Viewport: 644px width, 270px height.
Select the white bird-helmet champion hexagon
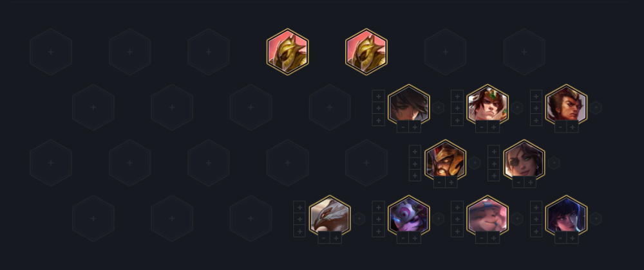pos(330,215)
